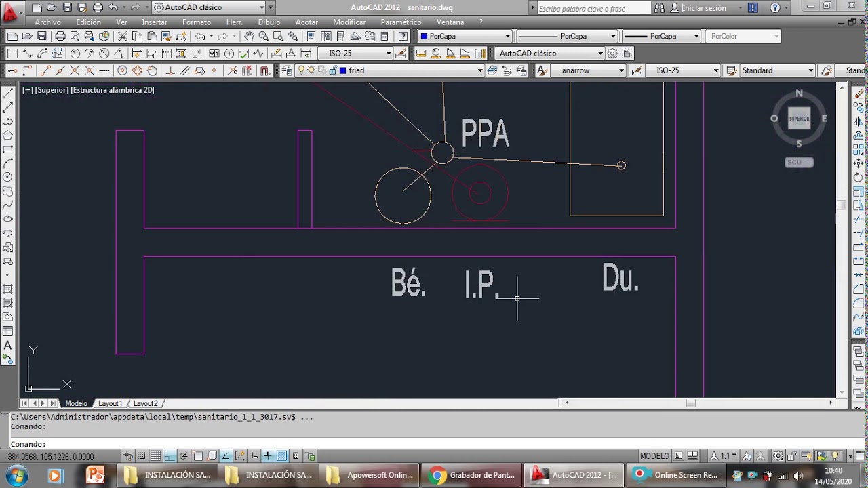Cut selection with the scissors icon
Viewport: 868px width, 488px height.
(x=123, y=36)
